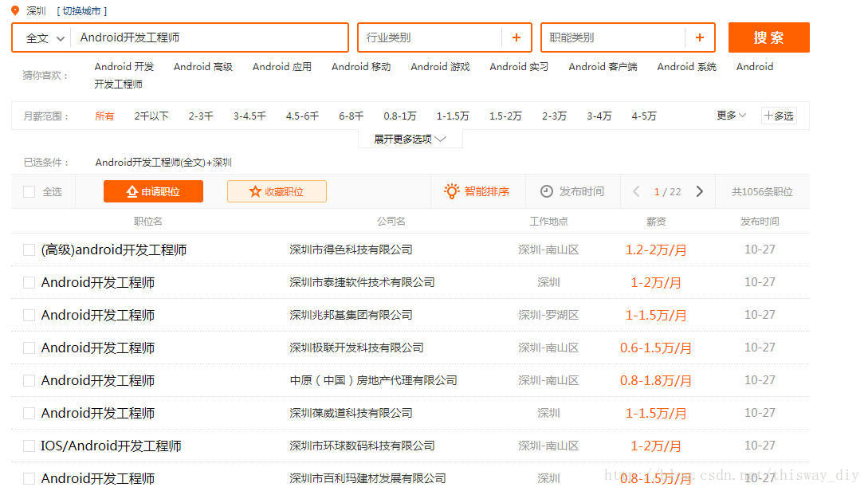Open company 深圳市泰捷软件技术有限公司
Screen dimensions: 868x491
pyautogui.click(x=362, y=282)
